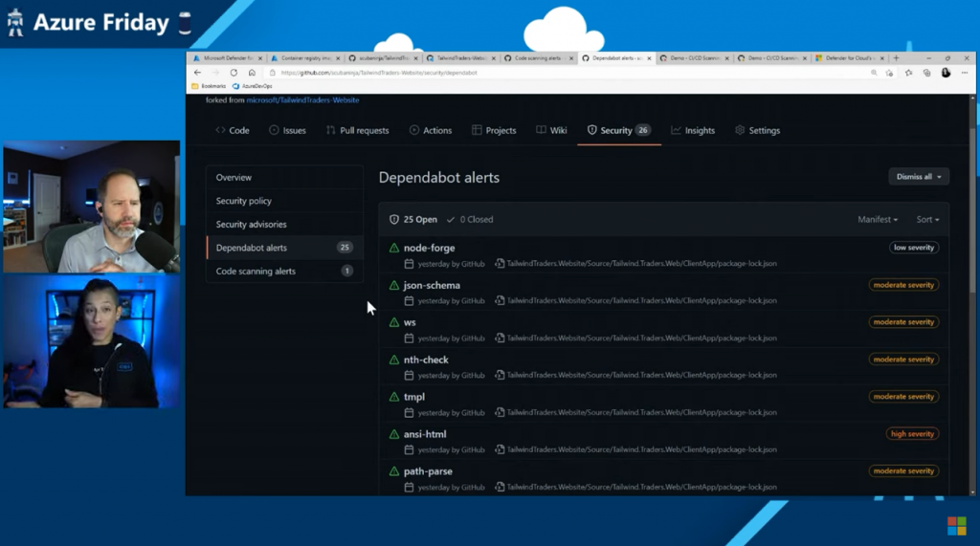Click the microsoft/TailwindTraders-Website fork link

coord(302,100)
